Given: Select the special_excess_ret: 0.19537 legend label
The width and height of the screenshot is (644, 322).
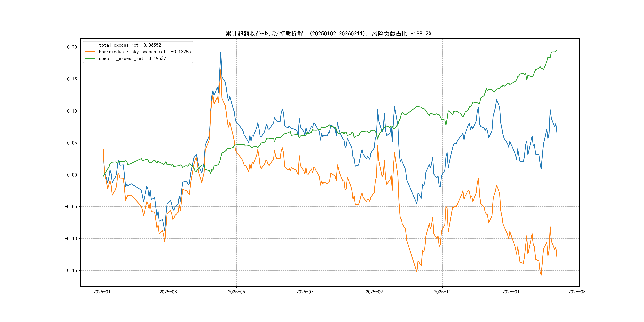Looking at the screenshot, I should [x=132, y=58].
